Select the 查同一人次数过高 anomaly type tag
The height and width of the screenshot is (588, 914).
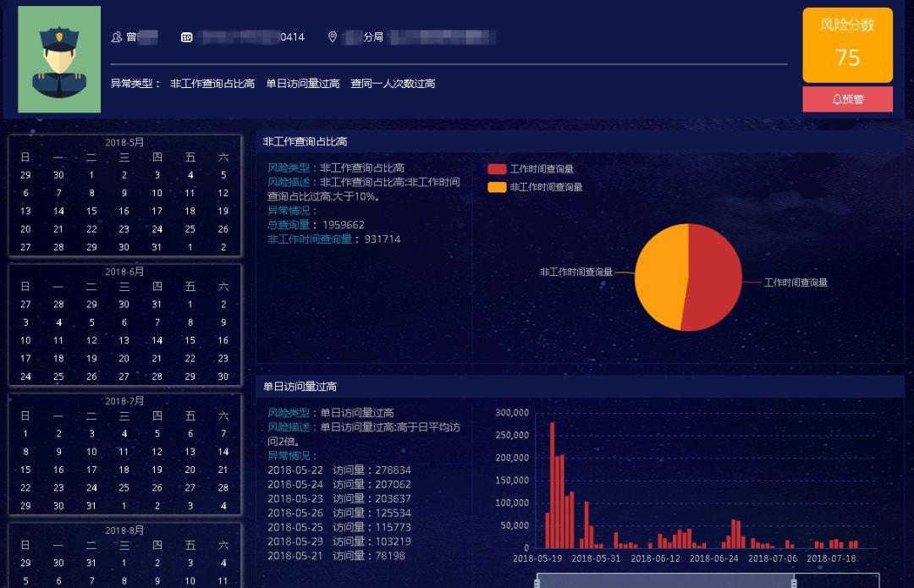click(393, 84)
